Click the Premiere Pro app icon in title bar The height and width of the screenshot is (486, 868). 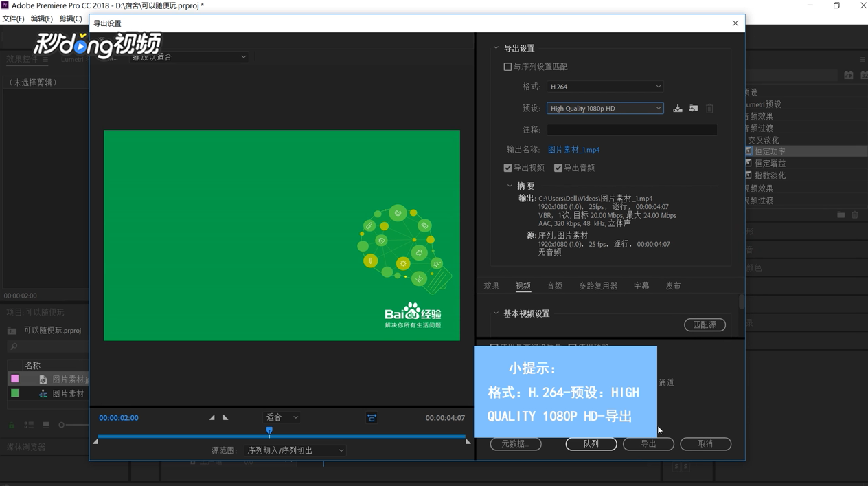coord(5,5)
